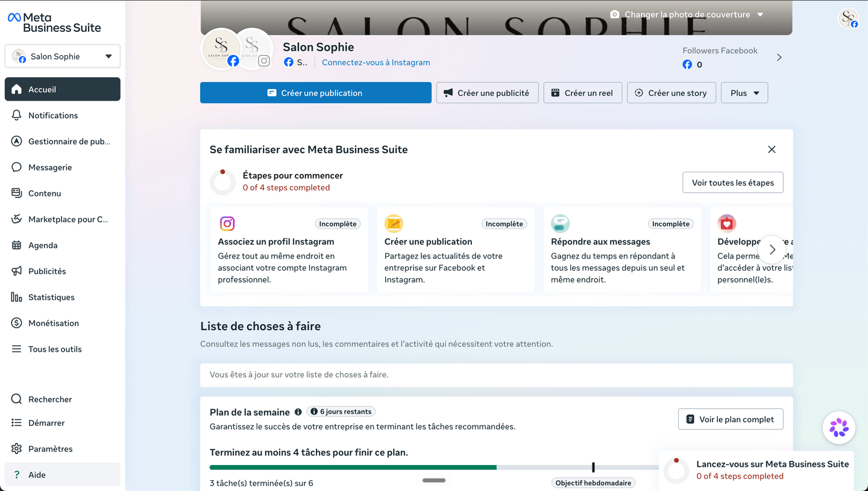Click the Notifications bell icon
Image resolution: width=868 pixels, height=491 pixels.
click(x=17, y=115)
